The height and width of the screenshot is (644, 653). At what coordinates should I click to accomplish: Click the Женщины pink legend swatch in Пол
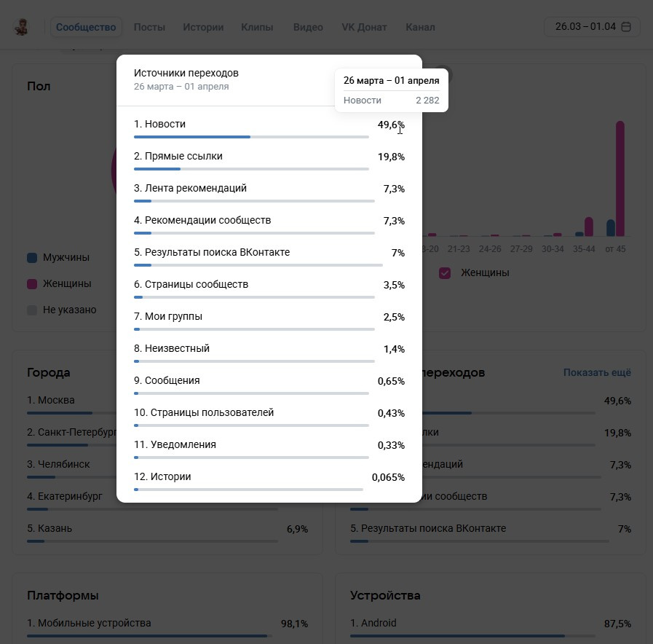tap(32, 284)
